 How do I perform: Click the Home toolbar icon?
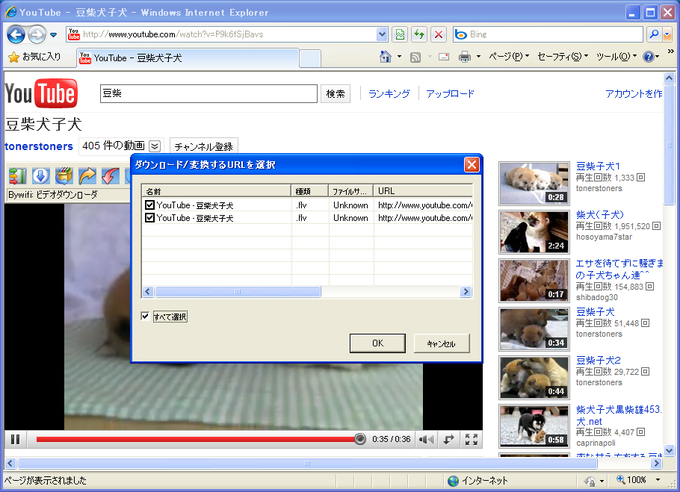(385, 57)
